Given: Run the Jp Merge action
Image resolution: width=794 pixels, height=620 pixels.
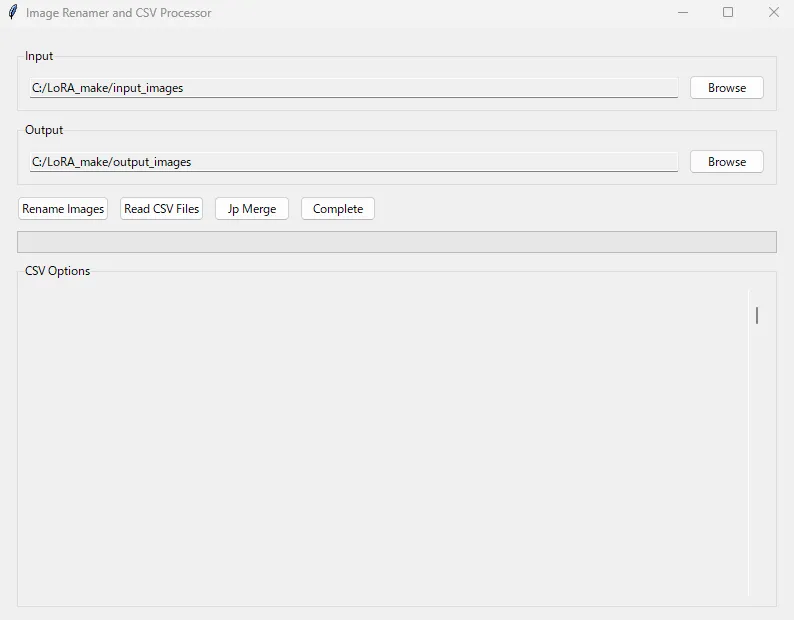Looking at the screenshot, I should coord(252,209).
